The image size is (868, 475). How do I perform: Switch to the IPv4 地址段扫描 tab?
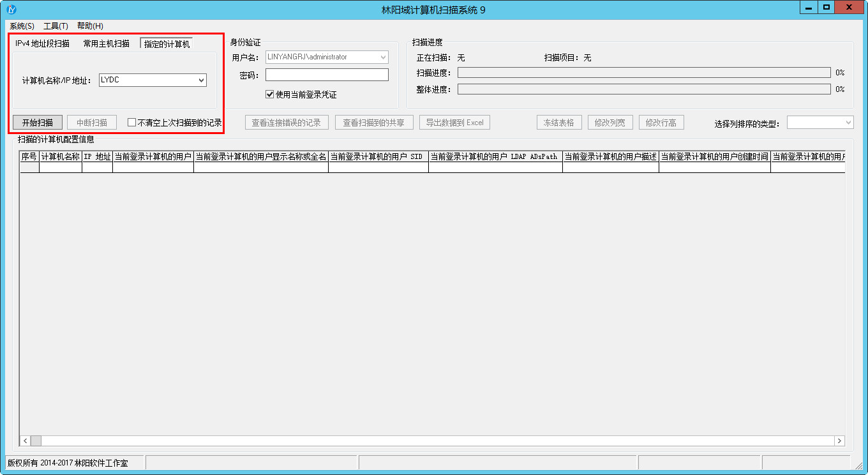coord(42,43)
